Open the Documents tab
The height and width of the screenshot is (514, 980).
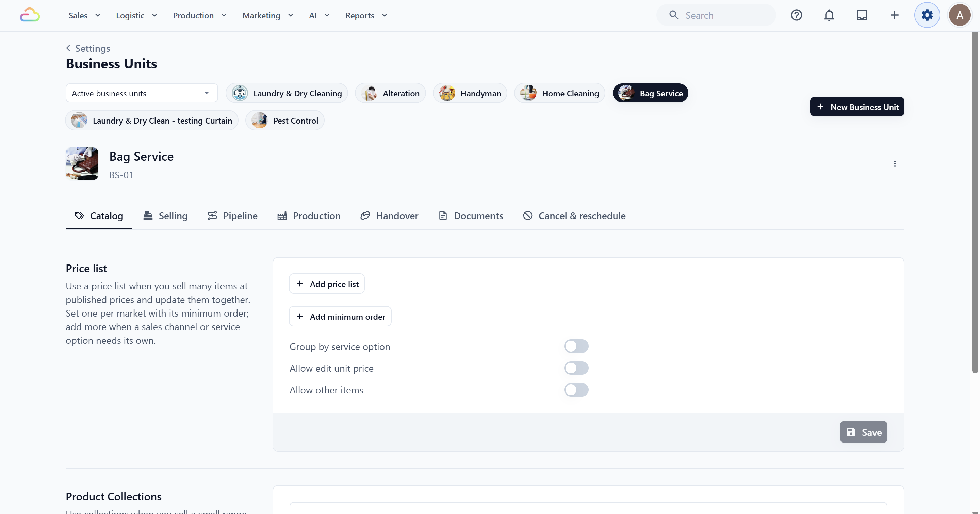coord(471,216)
